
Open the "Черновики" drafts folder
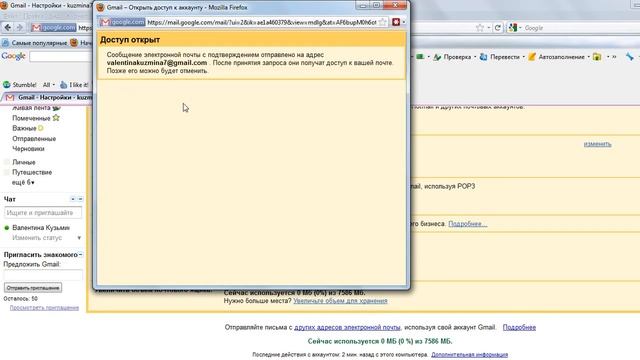(28, 149)
